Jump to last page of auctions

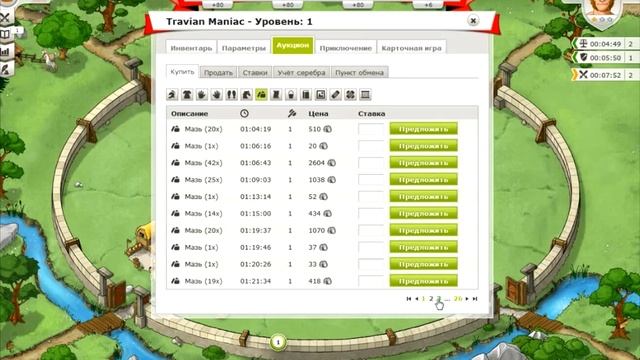pos(475,299)
